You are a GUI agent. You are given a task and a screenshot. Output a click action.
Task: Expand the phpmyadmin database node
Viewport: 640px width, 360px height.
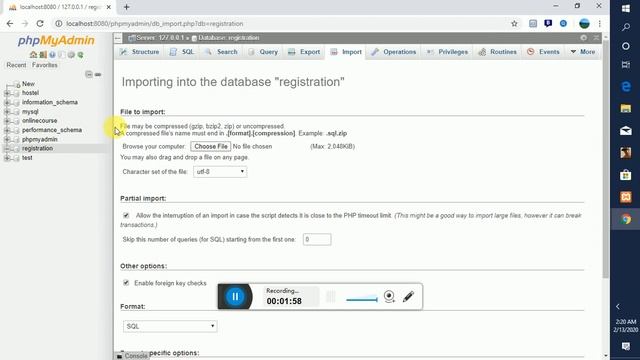(7, 140)
